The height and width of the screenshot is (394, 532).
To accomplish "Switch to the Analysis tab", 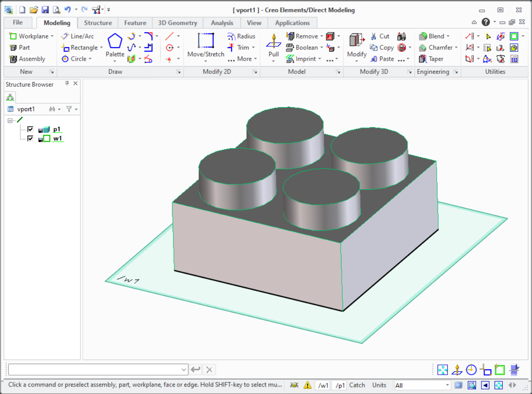I will (x=222, y=23).
